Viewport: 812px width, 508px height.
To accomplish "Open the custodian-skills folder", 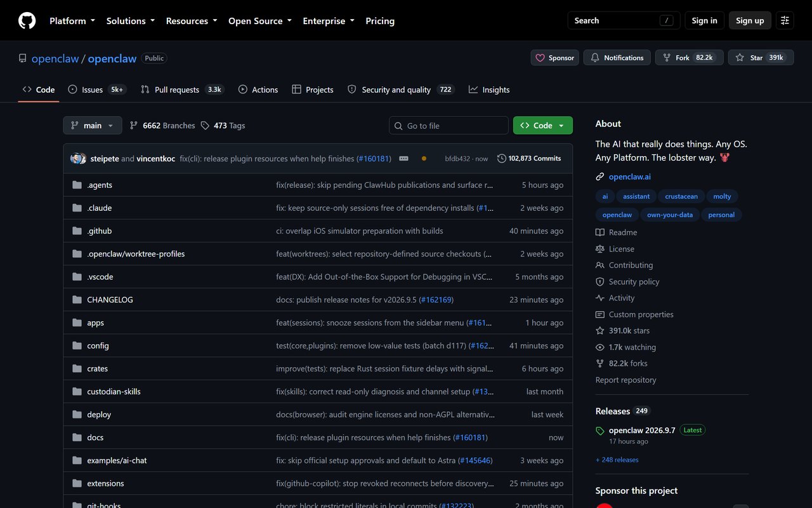I will point(114,392).
